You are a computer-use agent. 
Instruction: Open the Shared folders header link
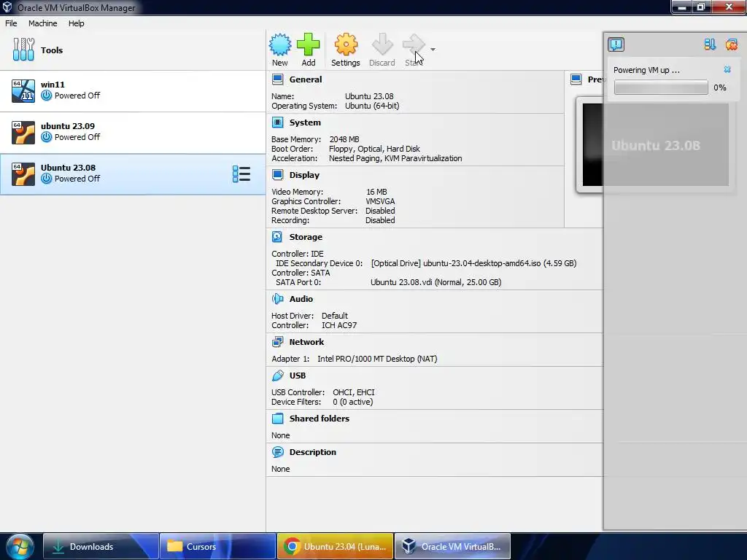click(320, 418)
